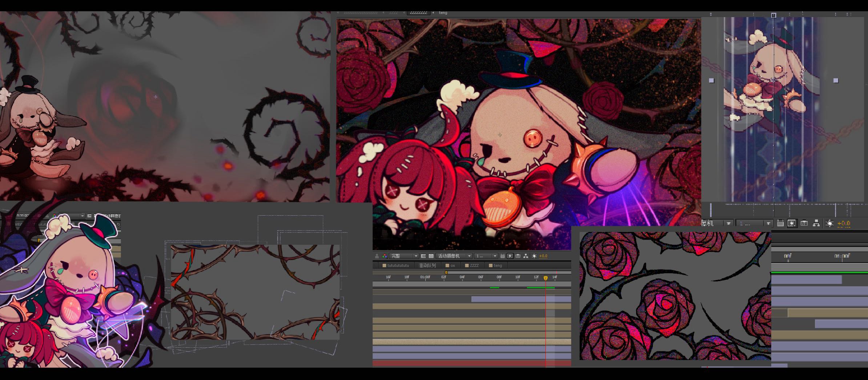Viewport: 868px width, 380px height.
Task: Open composition flowchart from right viewer
Action: (x=816, y=223)
